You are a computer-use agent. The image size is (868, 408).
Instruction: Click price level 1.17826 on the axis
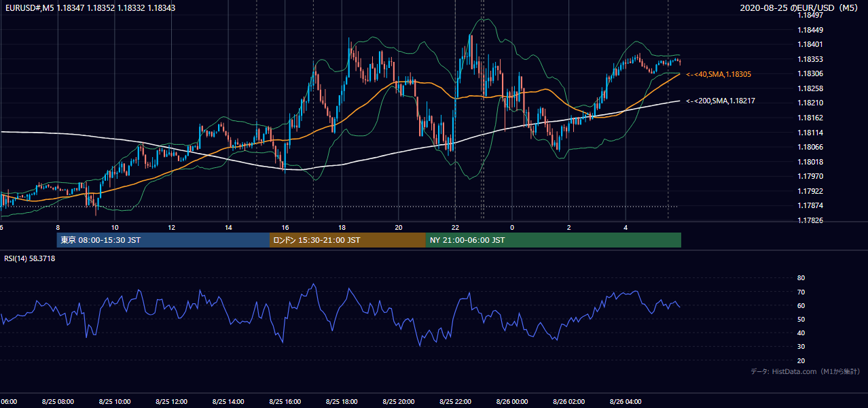pyautogui.click(x=810, y=220)
